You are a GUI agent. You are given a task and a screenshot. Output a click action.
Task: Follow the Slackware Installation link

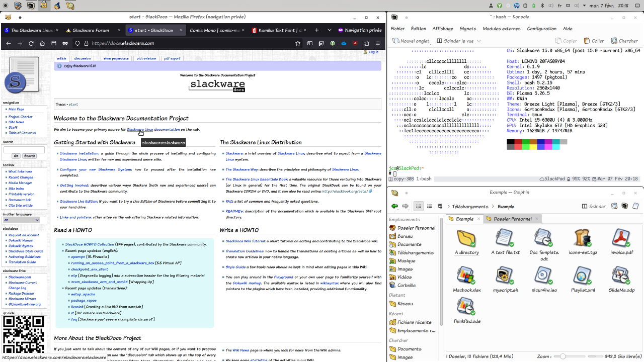click(79, 153)
